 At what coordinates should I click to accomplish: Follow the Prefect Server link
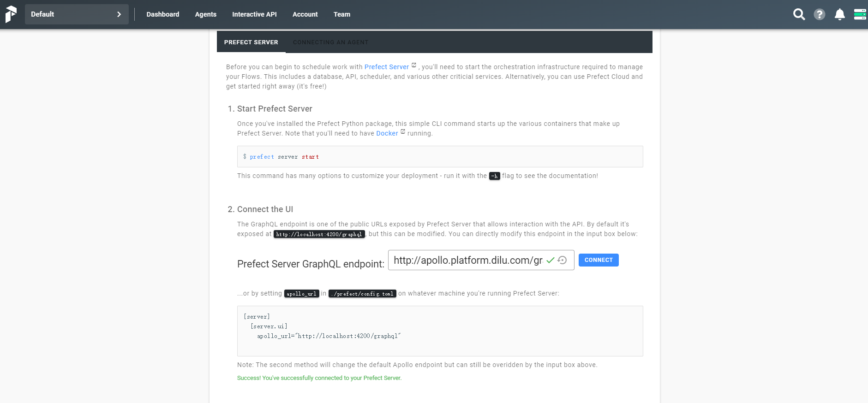387,67
